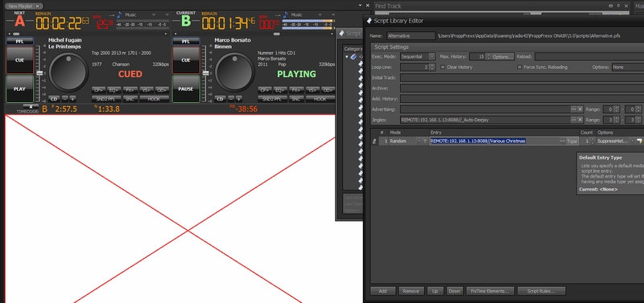Browse for Advertising using the ellipsis icon
Screen dimensions: 644x303
point(573,109)
